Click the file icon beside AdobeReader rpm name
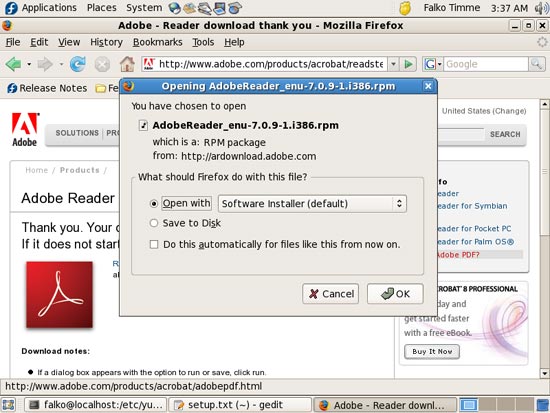The height and width of the screenshot is (413, 550). (x=143, y=125)
